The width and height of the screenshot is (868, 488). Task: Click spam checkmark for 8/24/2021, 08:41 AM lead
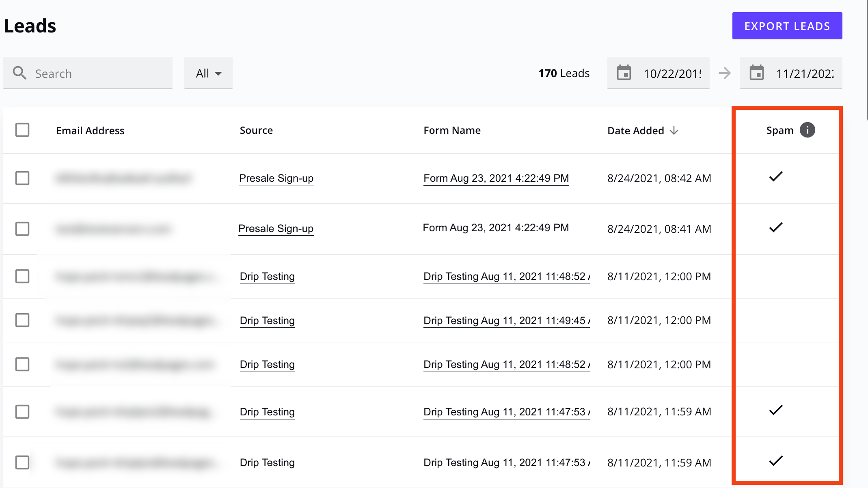coord(776,228)
